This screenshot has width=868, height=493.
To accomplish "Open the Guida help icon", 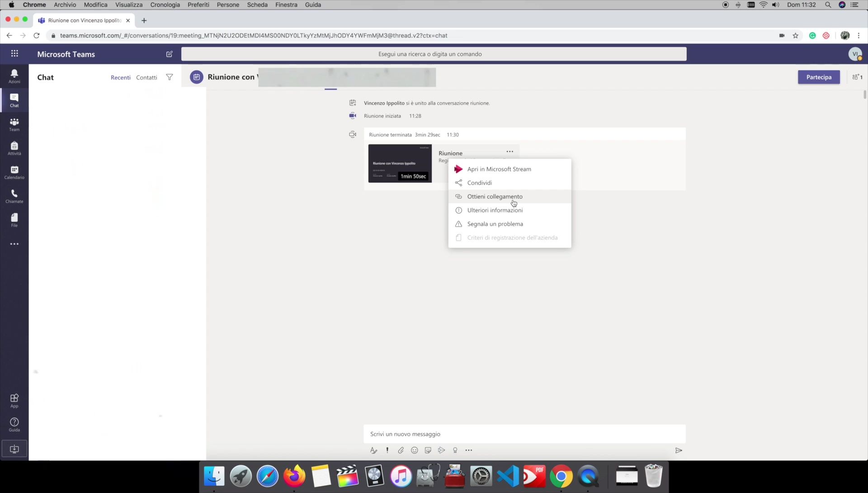I will coord(14,425).
